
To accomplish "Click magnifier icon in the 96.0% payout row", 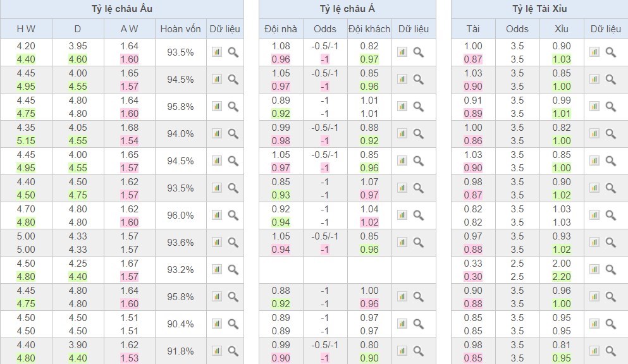I will 233,215.
